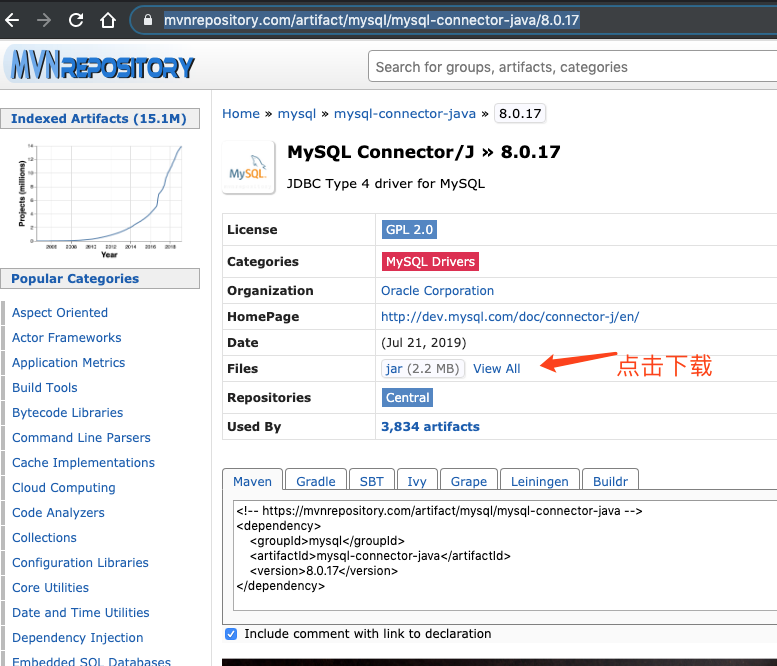Viewport: 777px width, 666px height.
Task: Open the Application Metrics category
Action: point(68,363)
